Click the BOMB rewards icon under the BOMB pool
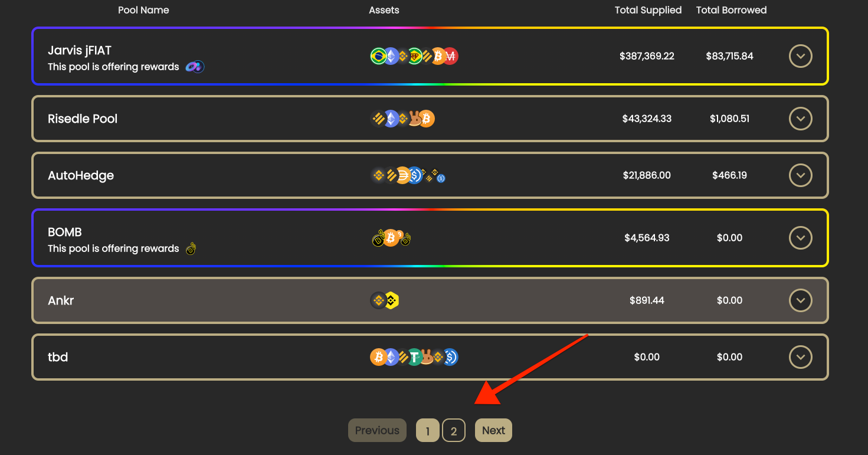The width and height of the screenshot is (868, 455). (x=191, y=248)
